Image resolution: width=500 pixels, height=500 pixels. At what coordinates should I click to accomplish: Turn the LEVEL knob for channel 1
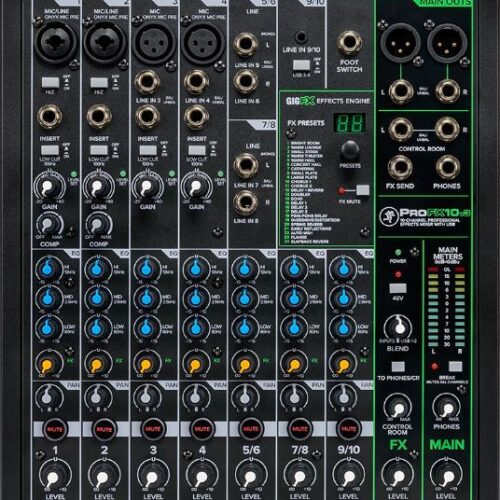click(x=55, y=475)
